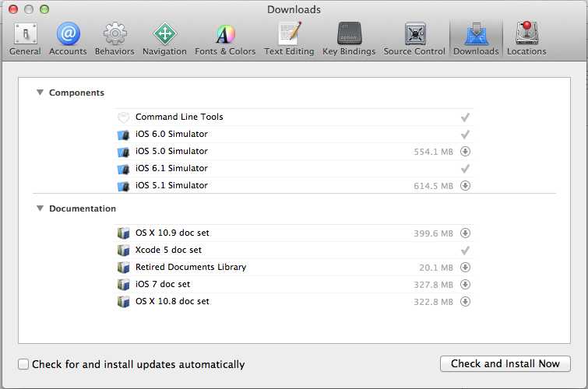
Task: Collapse the Documentation section triangle
Action: coord(40,208)
